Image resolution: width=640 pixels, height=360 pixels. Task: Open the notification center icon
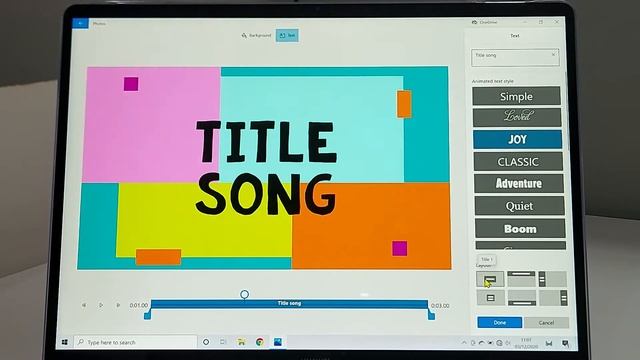[x=565, y=343]
